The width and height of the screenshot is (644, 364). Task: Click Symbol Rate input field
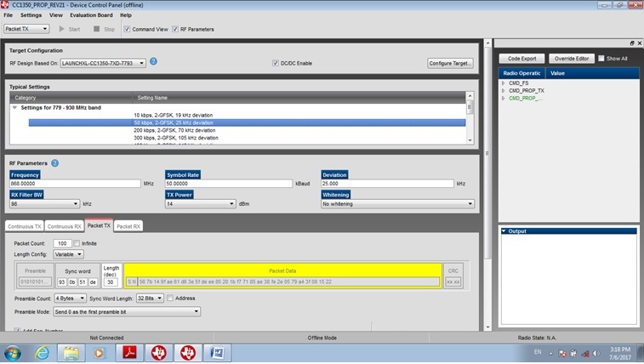click(x=229, y=184)
